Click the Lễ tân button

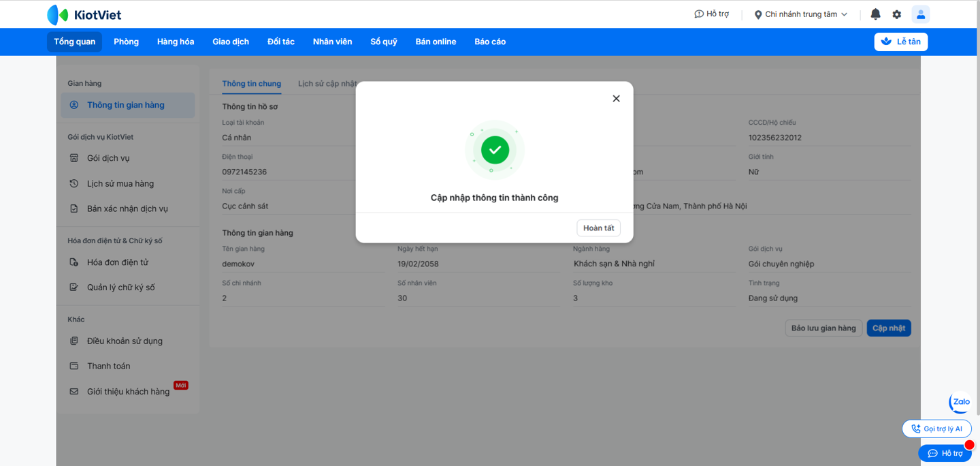tap(900, 42)
